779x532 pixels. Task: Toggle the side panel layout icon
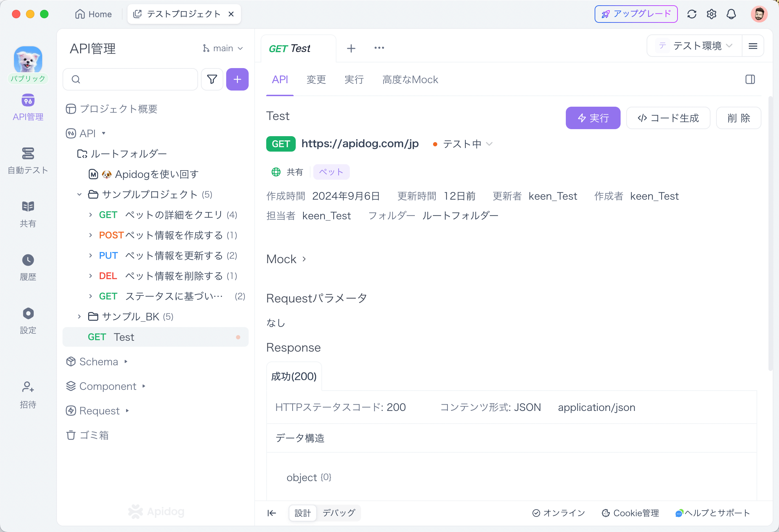point(750,80)
